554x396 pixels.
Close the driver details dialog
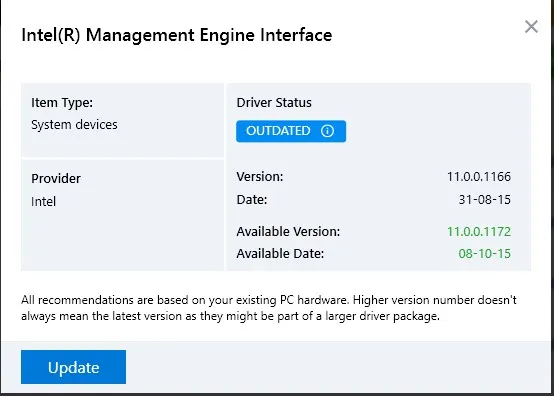[531, 26]
